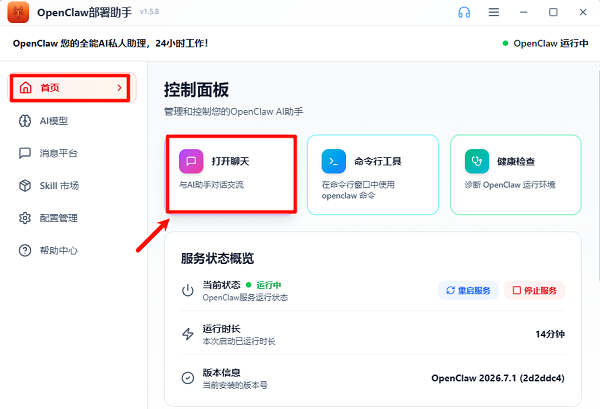Open the 打开聊天 card

pyautogui.click(x=232, y=174)
